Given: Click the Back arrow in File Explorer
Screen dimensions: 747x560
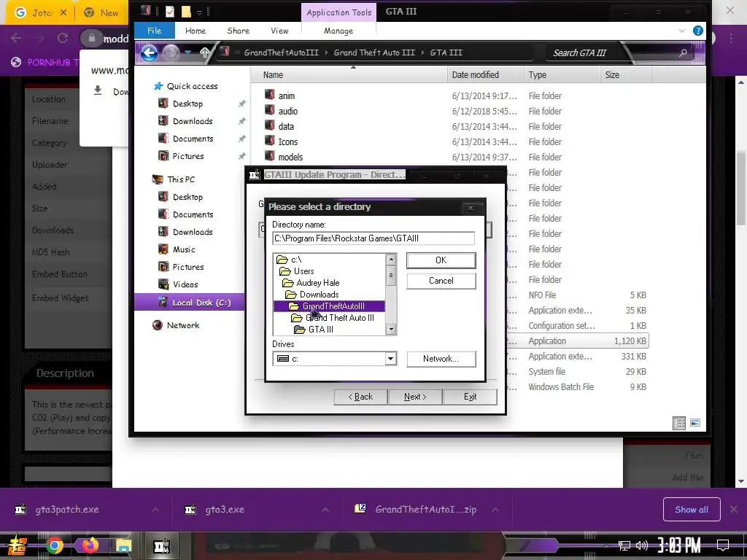Looking at the screenshot, I should 149,52.
